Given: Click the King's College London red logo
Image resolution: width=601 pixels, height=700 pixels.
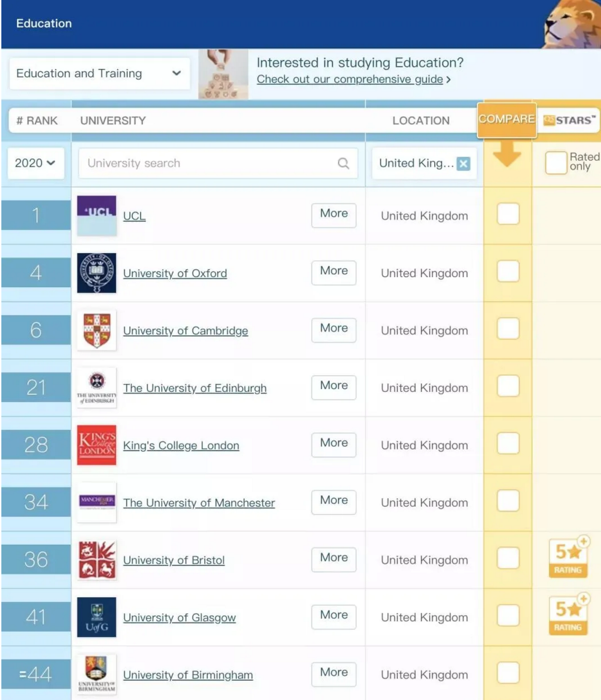Looking at the screenshot, I should (x=96, y=445).
